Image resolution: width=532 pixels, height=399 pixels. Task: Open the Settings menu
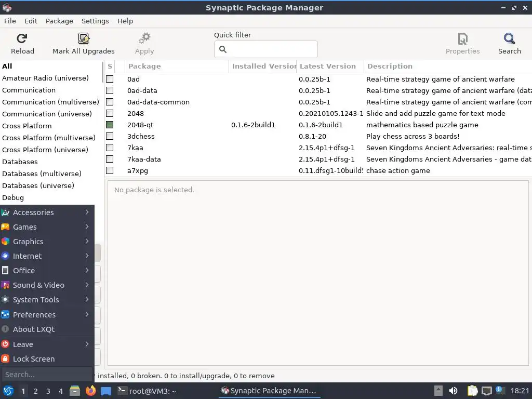coord(95,21)
